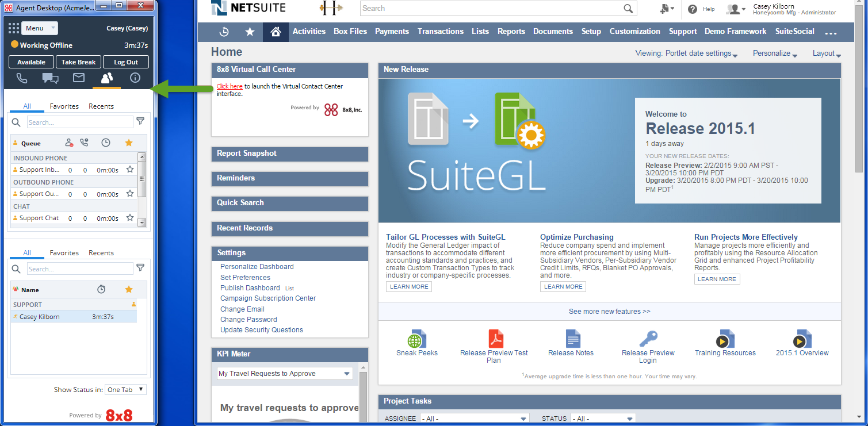The width and height of the screenshot is (868, 426).
Task: Select the Casey Kilborn agent row
Action: (x=74, y=317)
